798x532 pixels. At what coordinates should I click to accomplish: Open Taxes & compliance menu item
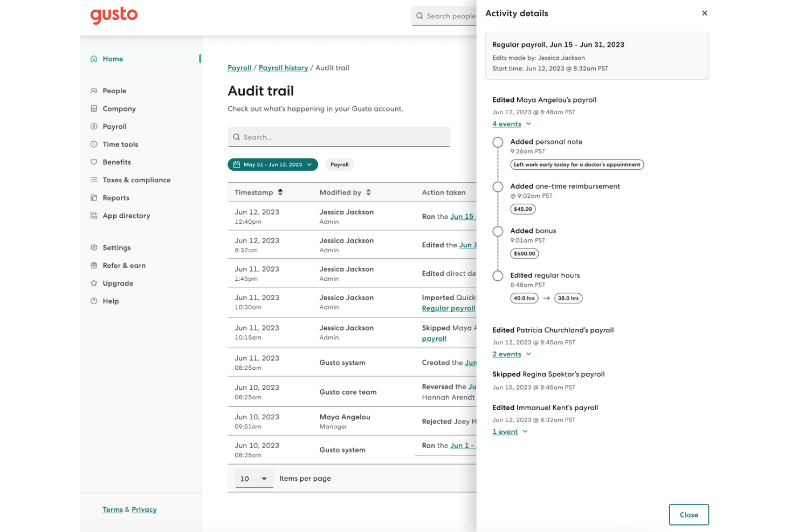(x=136, y=180)
